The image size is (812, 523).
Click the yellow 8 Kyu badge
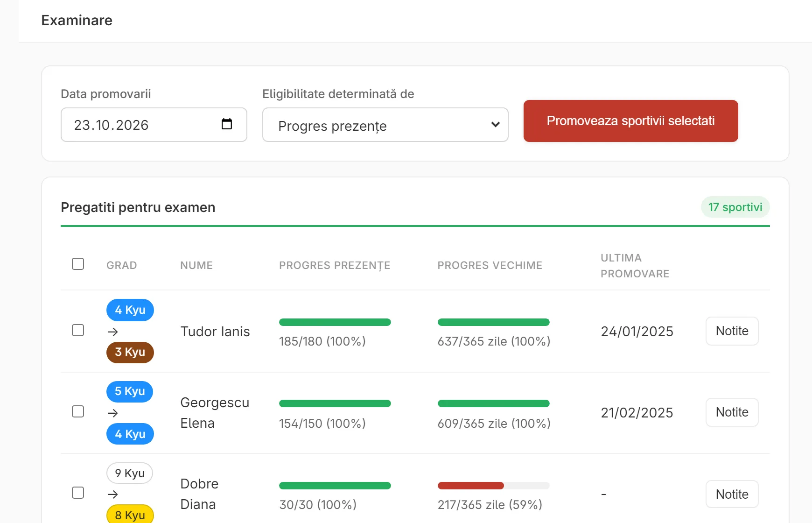[x=130, y=514]
